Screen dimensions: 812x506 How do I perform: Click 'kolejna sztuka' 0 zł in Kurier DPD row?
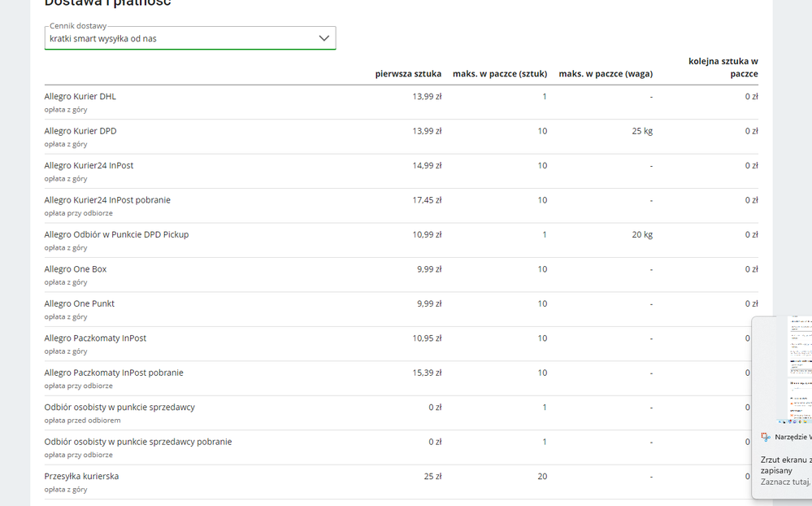click(751, 131)
